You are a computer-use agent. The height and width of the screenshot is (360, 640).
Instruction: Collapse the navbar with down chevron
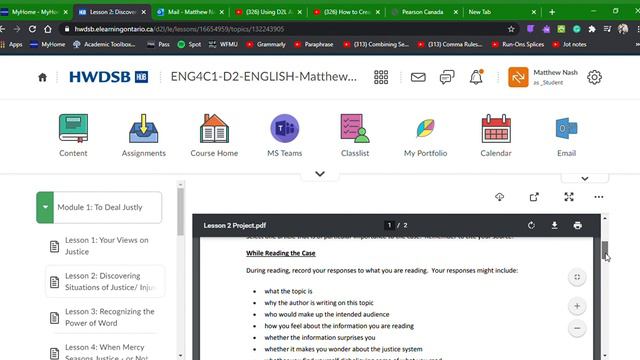click(x=320, y=174)
